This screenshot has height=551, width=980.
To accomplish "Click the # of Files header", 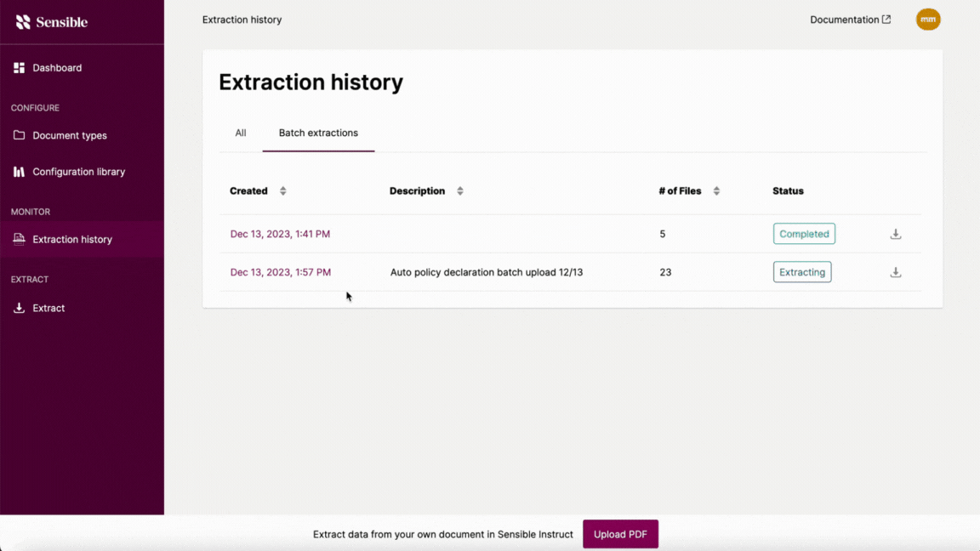I will 680,191.
